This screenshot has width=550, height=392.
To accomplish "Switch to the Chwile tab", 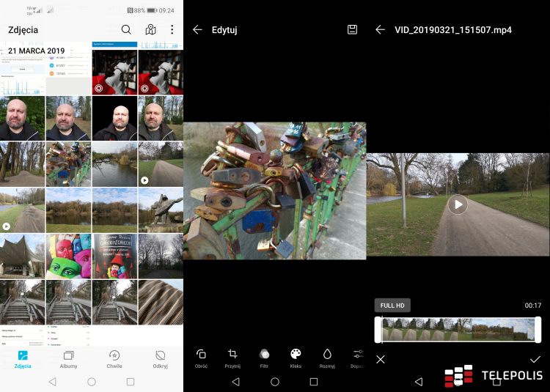I will tap(114, 359).
